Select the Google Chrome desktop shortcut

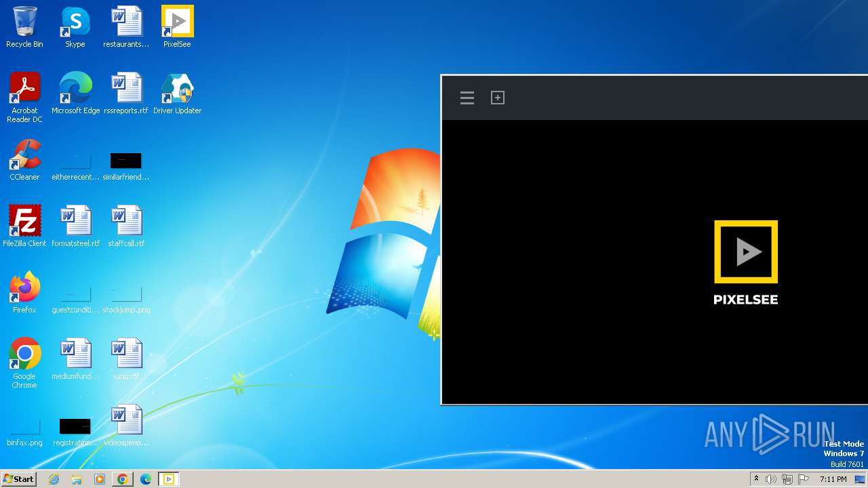point(24,363)
